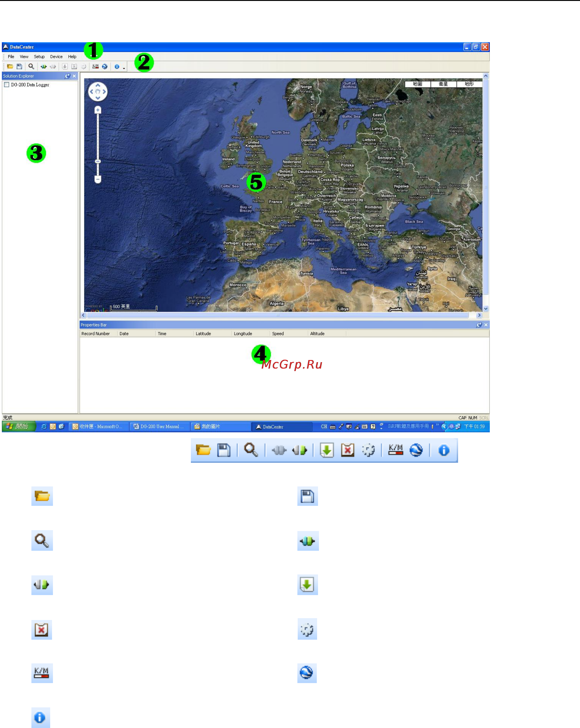Click the blue info About icon in the DataCenter toolbar
Screen dimensions: 580x728
(x=117, y=66)
